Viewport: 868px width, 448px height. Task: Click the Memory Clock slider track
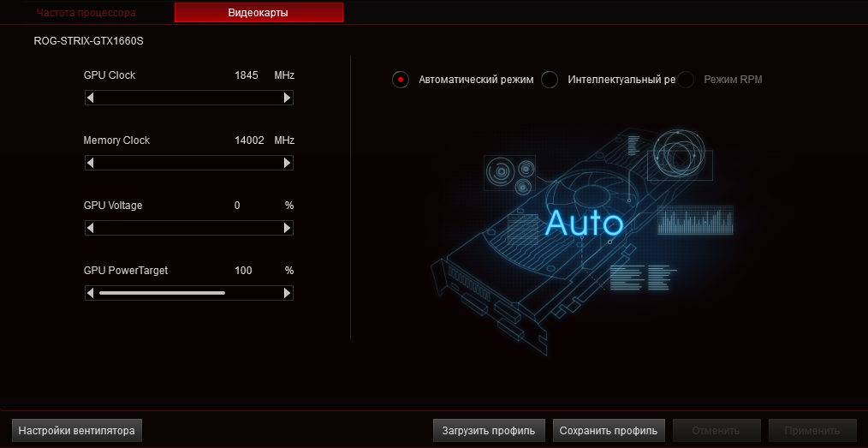pyautogui.click(x=189, y=163)
